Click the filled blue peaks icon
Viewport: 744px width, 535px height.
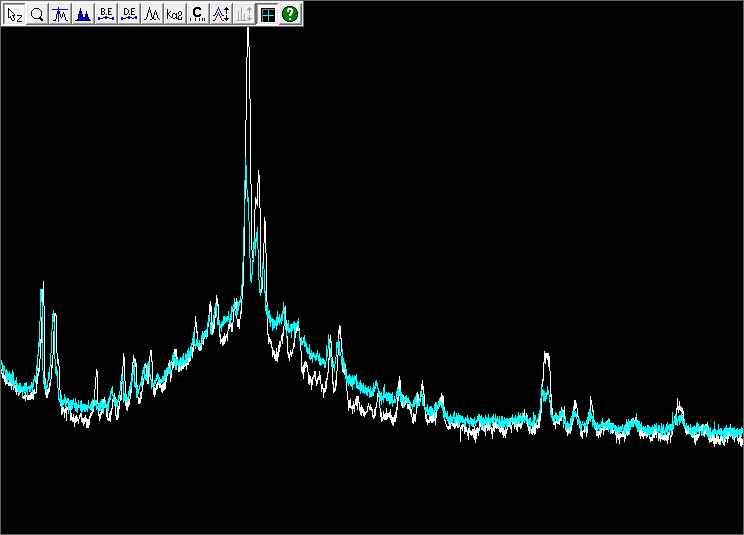83,14
